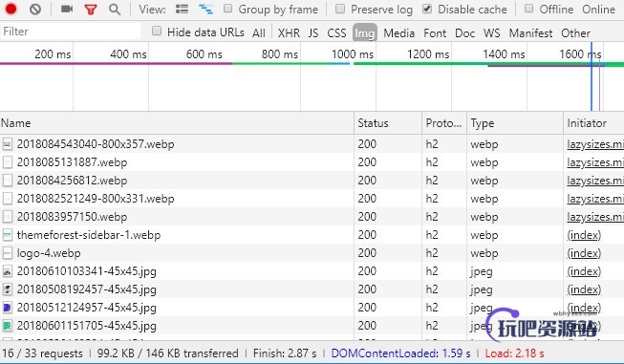Image resolution: width=624 pixels, height=364 pixels.
Task: Click webp type cell of logo-4.webp
Action: [484, 253]
